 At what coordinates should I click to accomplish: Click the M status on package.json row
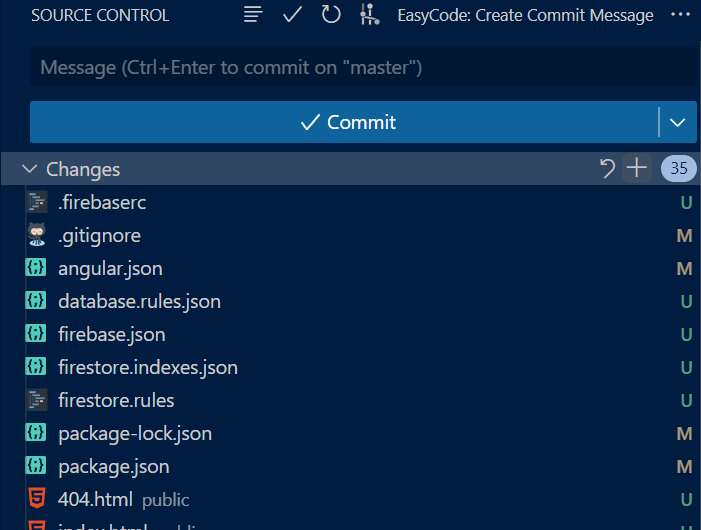(684, 467)
